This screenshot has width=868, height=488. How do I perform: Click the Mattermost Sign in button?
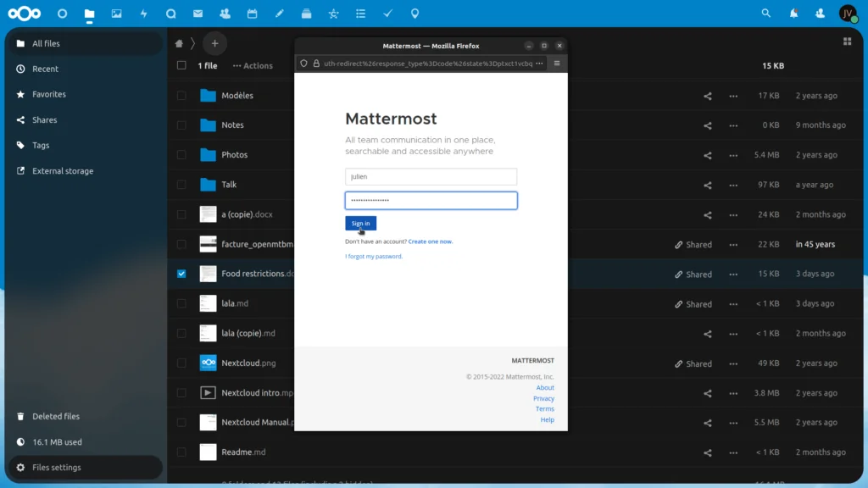tap(360, 223)
